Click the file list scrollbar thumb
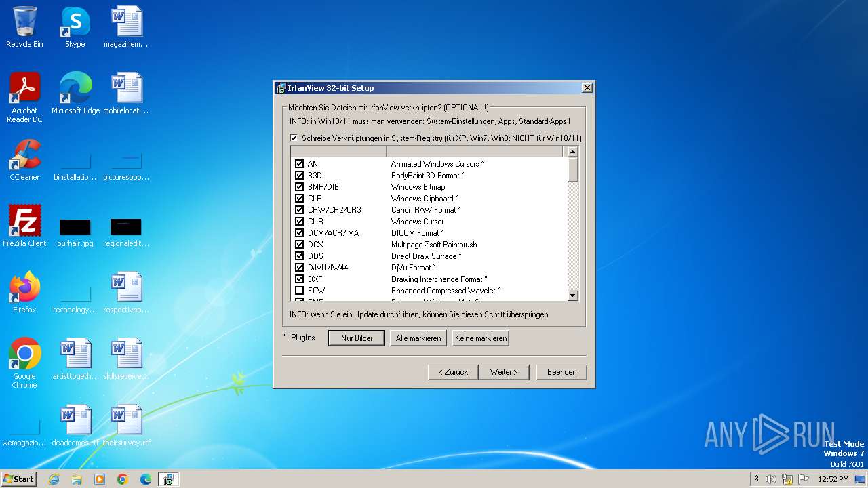Screen dimensions: 868x488 (x=573, y=169)
